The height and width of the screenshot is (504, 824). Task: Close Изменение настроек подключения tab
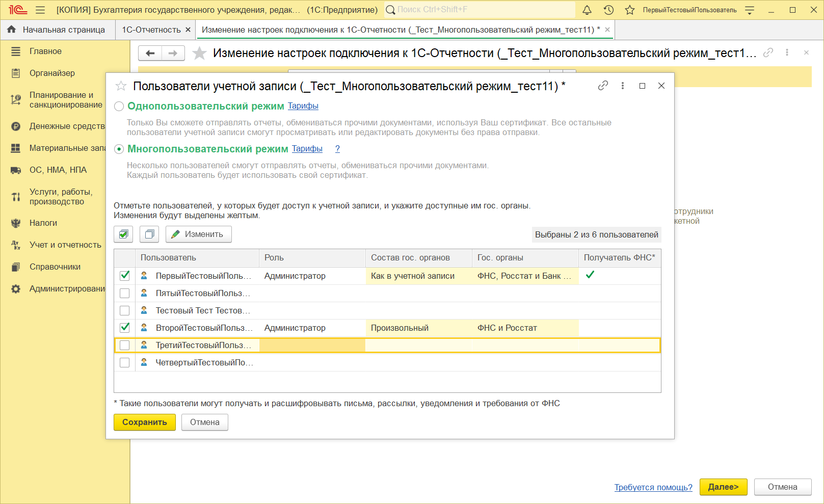tap(607, 30)
